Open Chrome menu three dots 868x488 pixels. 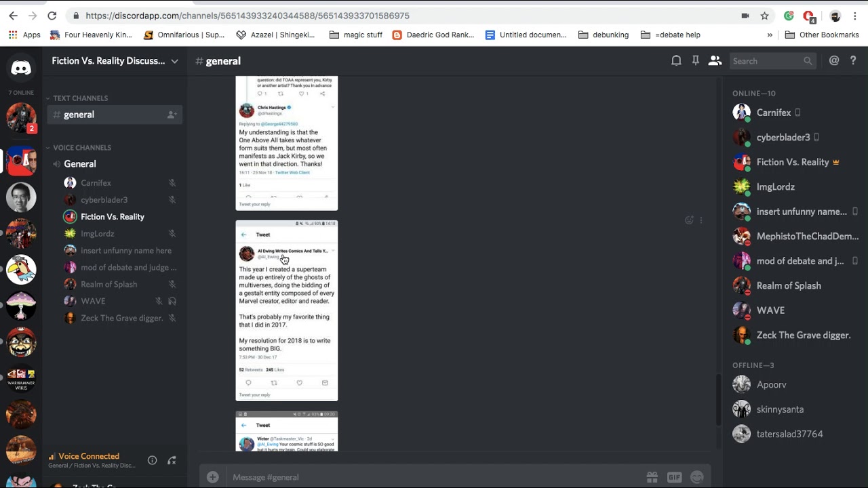pyautogui.click(x=855, y=16)
